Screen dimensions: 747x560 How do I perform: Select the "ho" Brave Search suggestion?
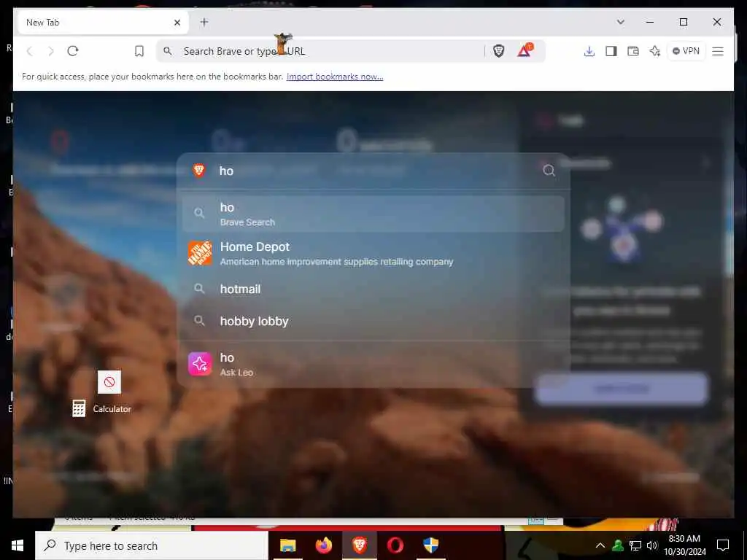373,214
